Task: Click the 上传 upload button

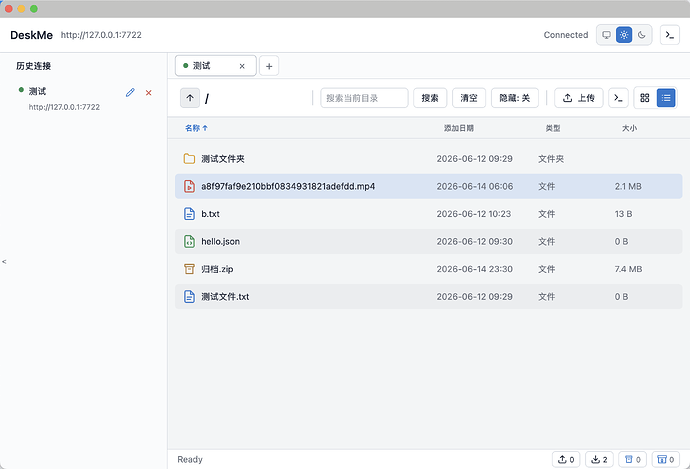Action: [x=578, y=98]
